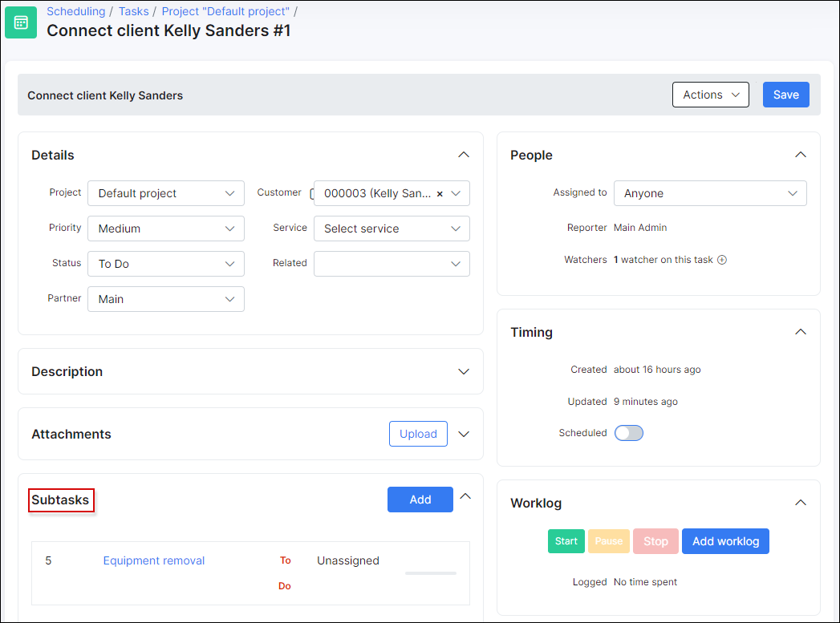Open the Actions menu

710,95
